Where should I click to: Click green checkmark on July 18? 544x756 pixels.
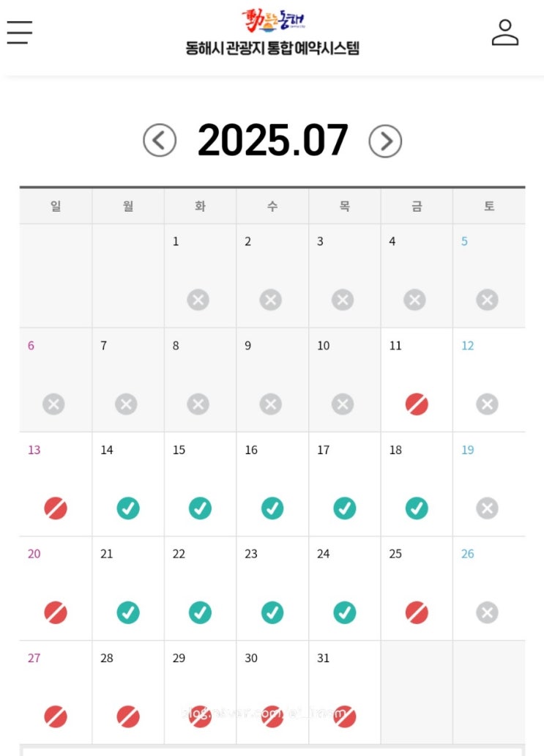click(417, 508)
